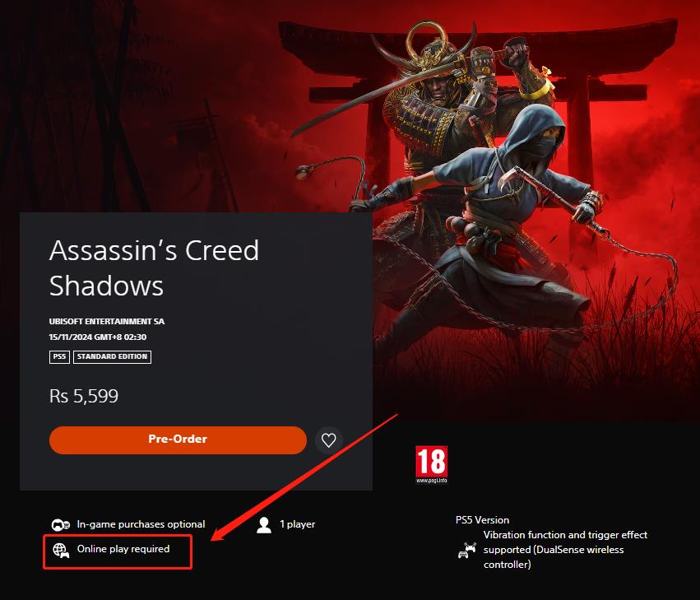Click the in-game purchases controller icon
Viewport: 700px width, 600px height.
pyautogui.click(x=61, y=524)
